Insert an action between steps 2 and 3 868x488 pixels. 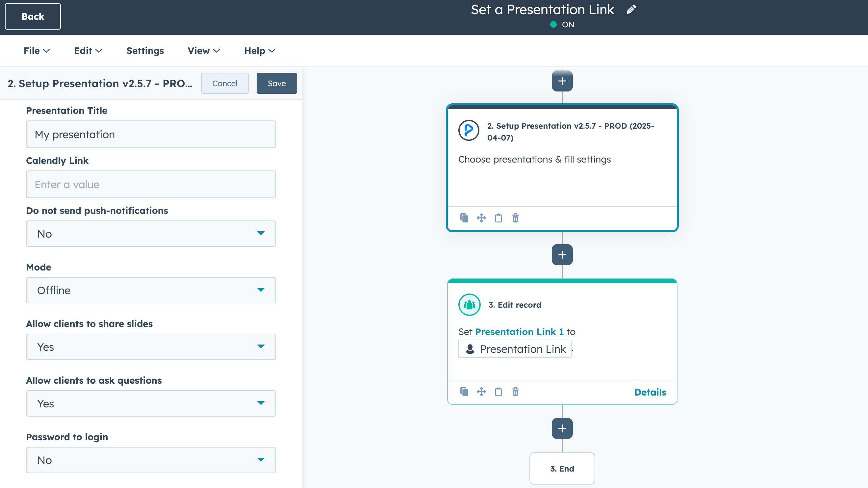coord(562,255)
